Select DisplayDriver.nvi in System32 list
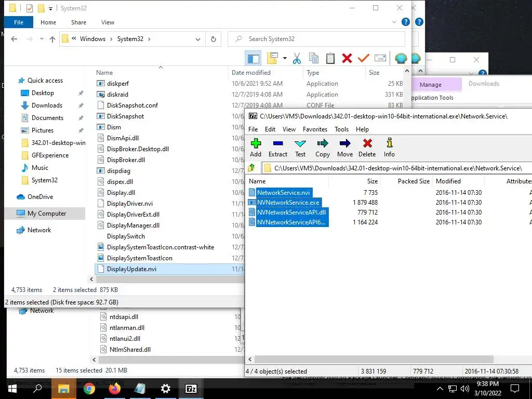The width and height of the screenshot is (532, 399). pos(129,204)
